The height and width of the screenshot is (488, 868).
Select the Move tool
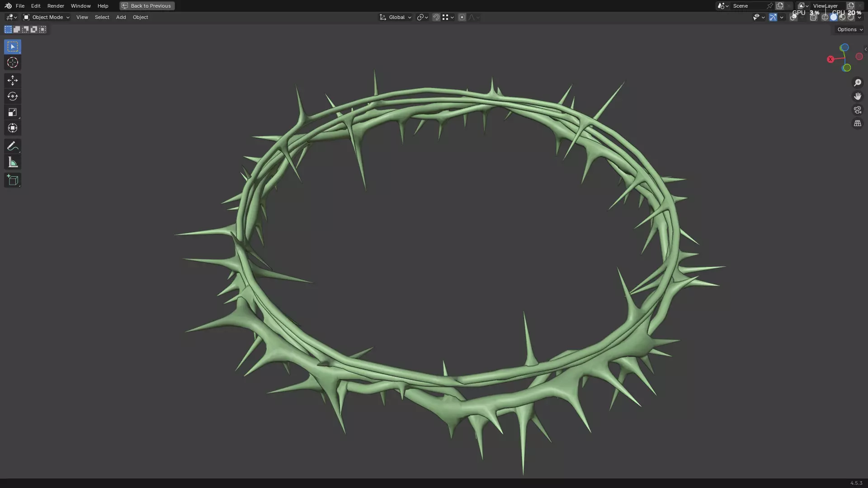[12, 80]
